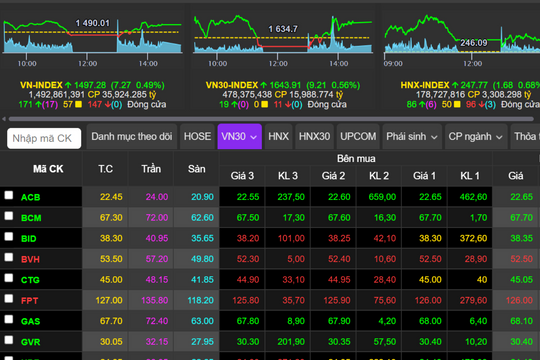Click GAS bid price 68.00

tap(430, 321)
